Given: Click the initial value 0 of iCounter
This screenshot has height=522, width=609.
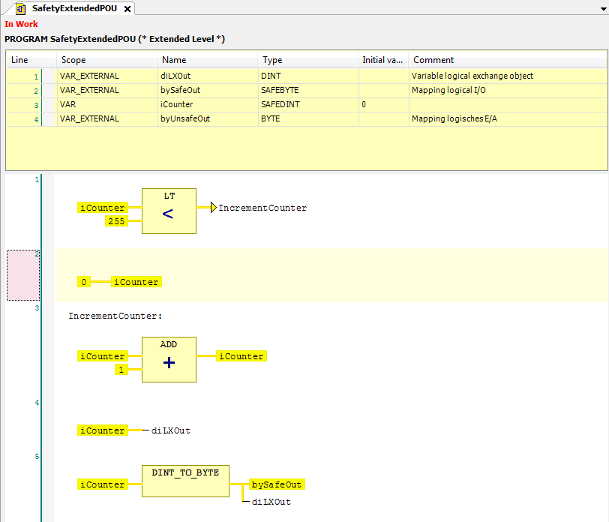Looking at the screenshot, I should pyautogui.click(x=364, y=104).
